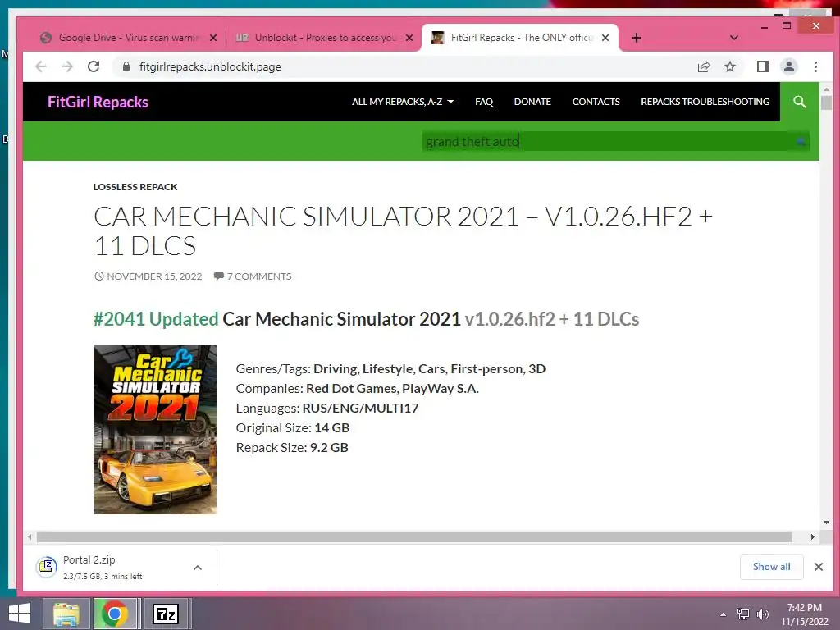Open the Windows Start menu
Image resolution: width=840 pixels, height=630 pixels.
[20, 614]
